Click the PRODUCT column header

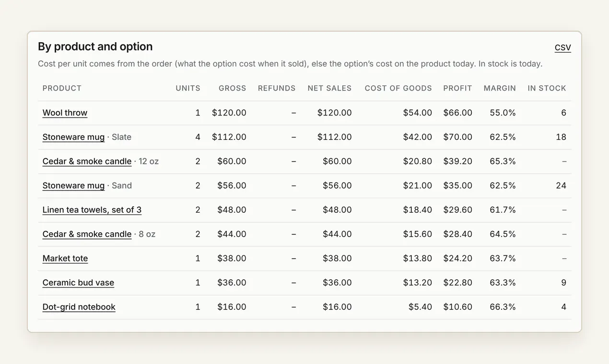coord(62,88)
